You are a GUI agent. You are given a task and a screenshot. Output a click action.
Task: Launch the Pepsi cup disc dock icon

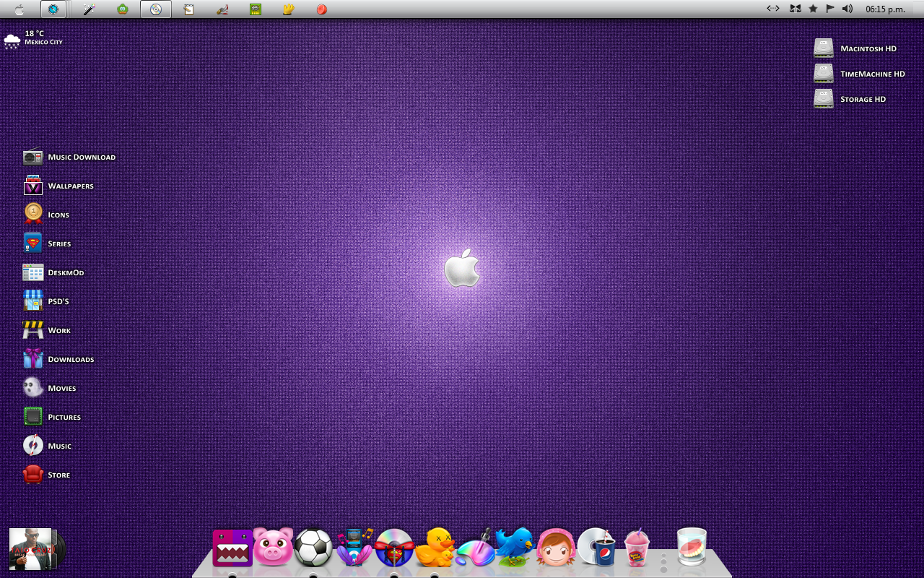coord(596,547)
